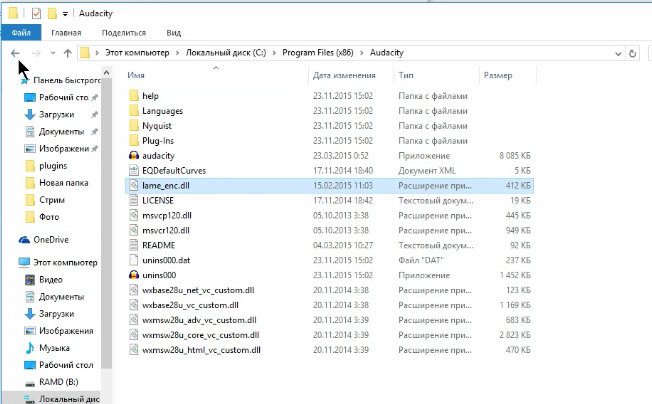Screen dimensions: 652x404
Task: Select the msvcp120.dll file icon
Action: [x=133, y=215]
